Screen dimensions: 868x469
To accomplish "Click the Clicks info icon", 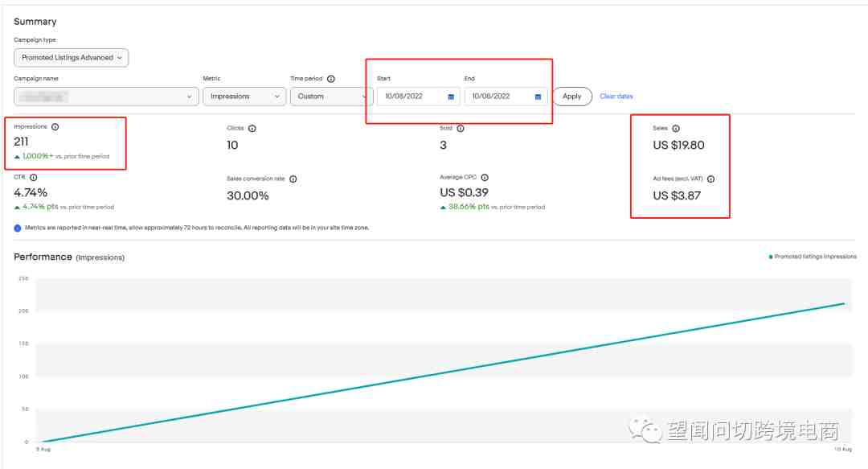I will coord(252,129).
